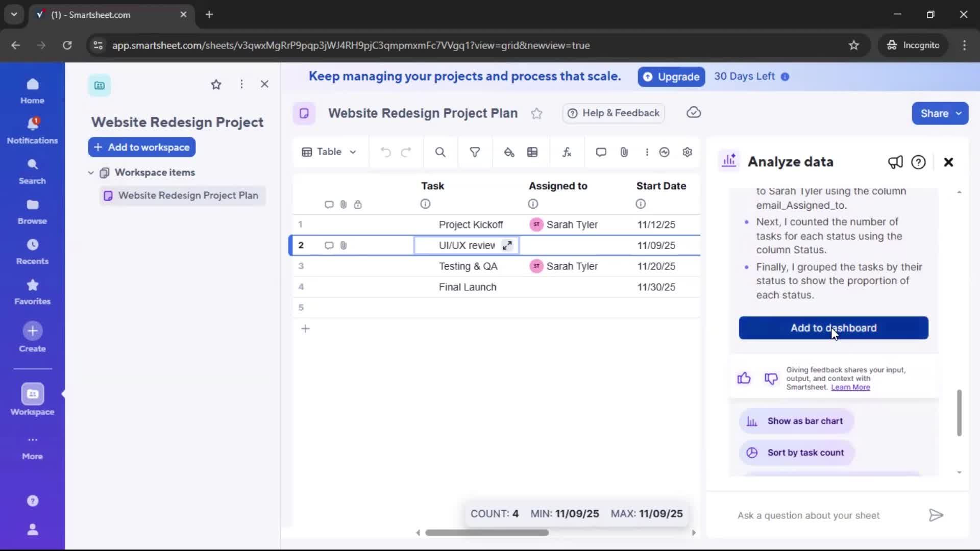
Task: Undo the last change
Action: pyautogui.click(x=385, y=152)
